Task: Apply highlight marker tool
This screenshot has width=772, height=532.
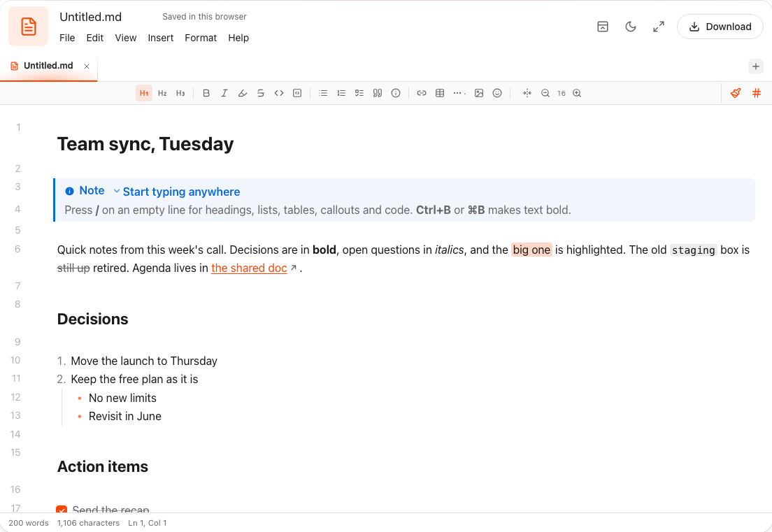Action: coord(243,93)
